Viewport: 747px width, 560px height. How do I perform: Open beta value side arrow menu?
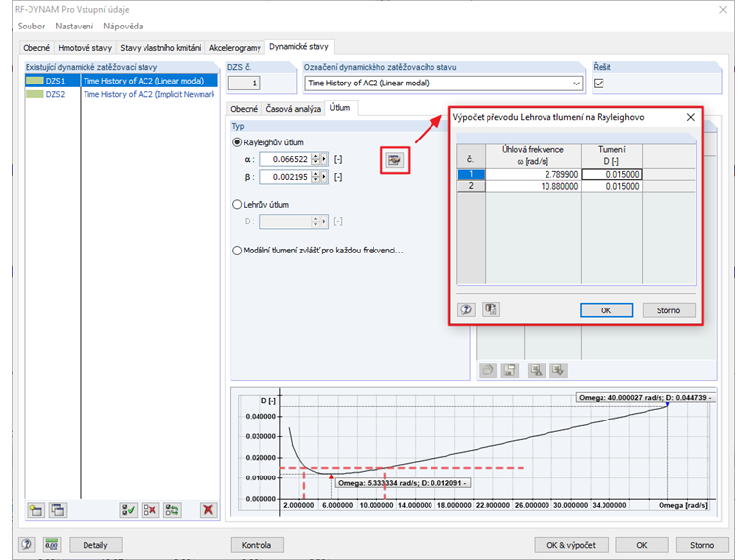pyautogui.click(x=324, y=177)
